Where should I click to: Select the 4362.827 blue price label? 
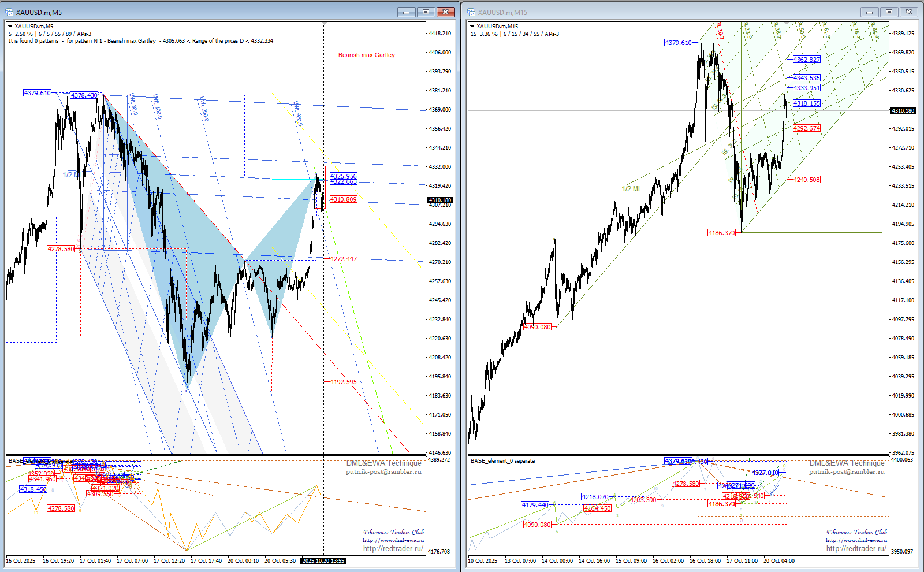tap(806, 60)
